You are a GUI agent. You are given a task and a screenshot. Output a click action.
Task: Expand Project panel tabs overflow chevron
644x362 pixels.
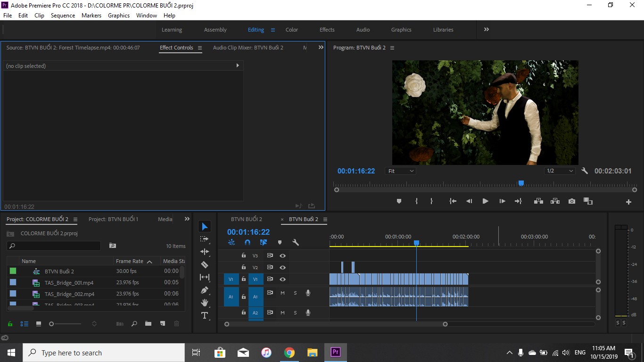pos(187,219)
